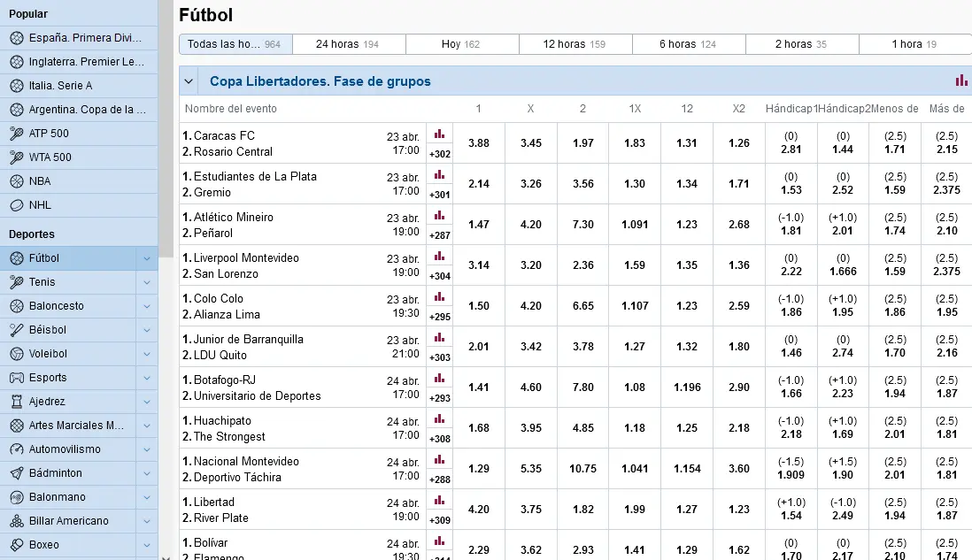This screenshot has width=972, height=560.
Task: Open statistics icon for Estudiantes de La Plata match
Action: pos(439,174)
